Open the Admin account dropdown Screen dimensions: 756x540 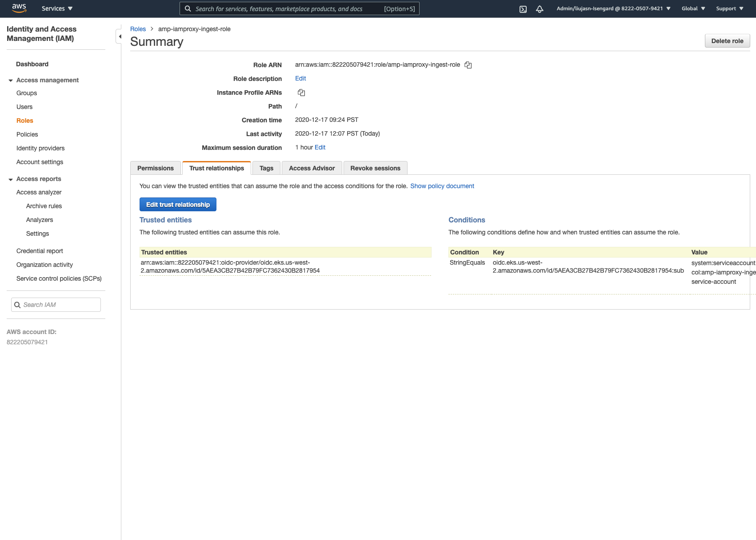pyautogui.click(x=613, y=8)
